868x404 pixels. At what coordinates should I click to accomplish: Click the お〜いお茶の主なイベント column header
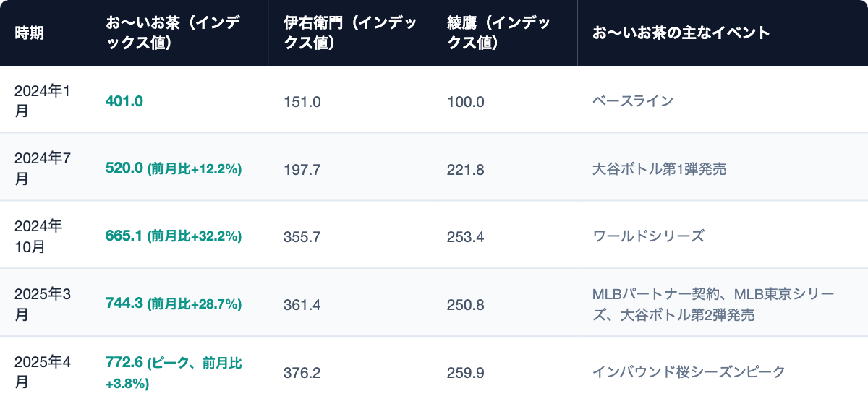click(x=681, y=33)
